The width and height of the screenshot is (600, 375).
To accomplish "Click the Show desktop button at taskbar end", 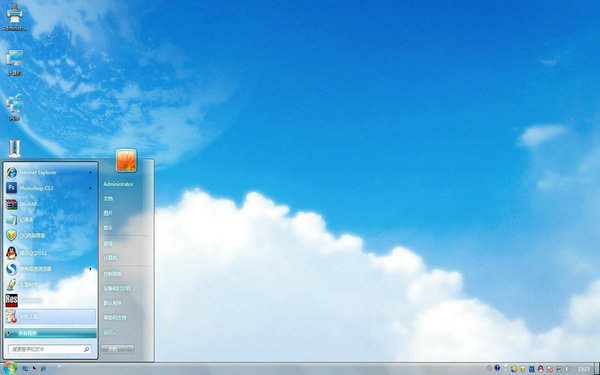I will coord(597,368).
